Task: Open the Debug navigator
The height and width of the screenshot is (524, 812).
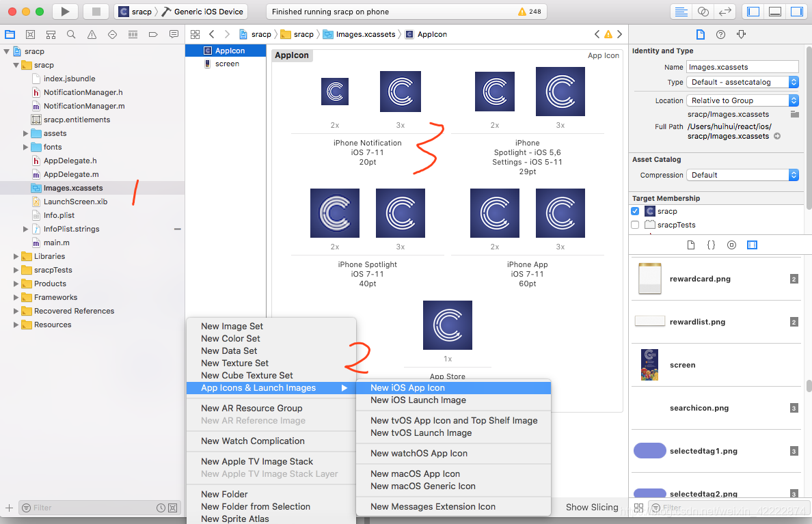Action: tap(133, 35)
